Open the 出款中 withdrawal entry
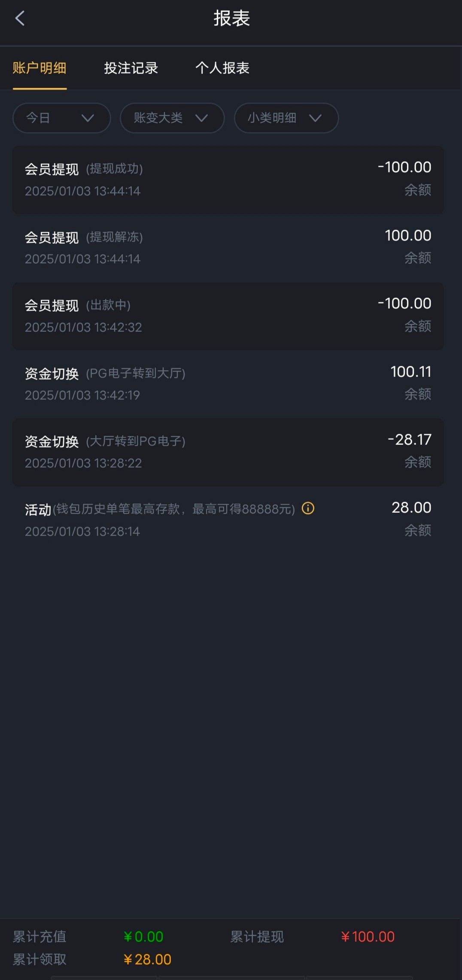 pyautogui.click(x=228, y=315)
